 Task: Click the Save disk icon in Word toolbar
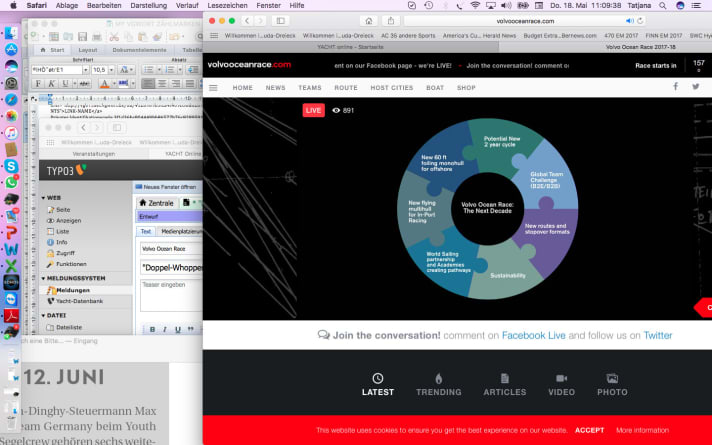point(82,37)
